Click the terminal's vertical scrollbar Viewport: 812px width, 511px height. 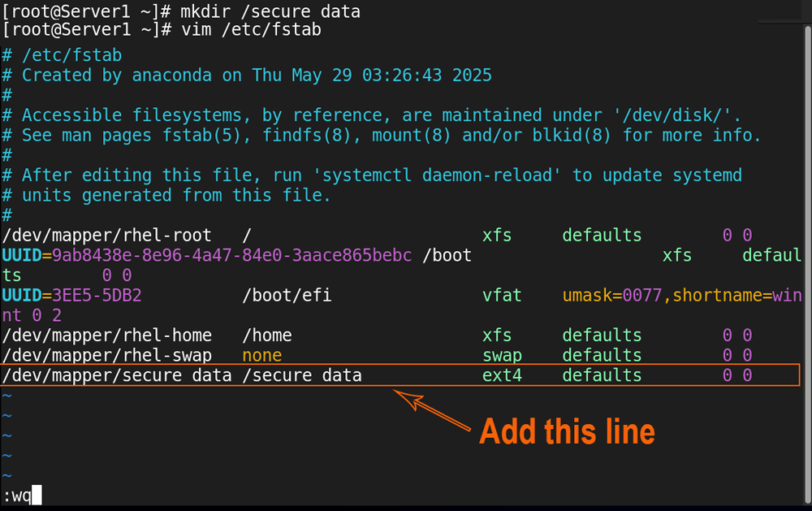click(x=807, y=264)
